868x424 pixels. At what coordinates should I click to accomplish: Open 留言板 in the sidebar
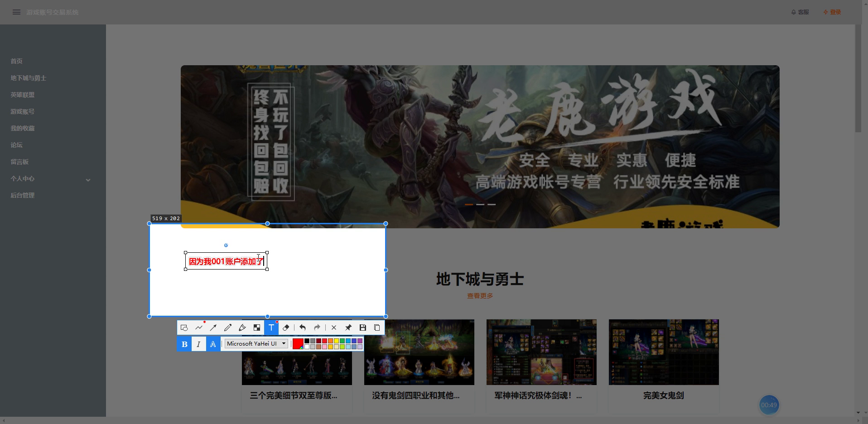click(x=19, y=162)
